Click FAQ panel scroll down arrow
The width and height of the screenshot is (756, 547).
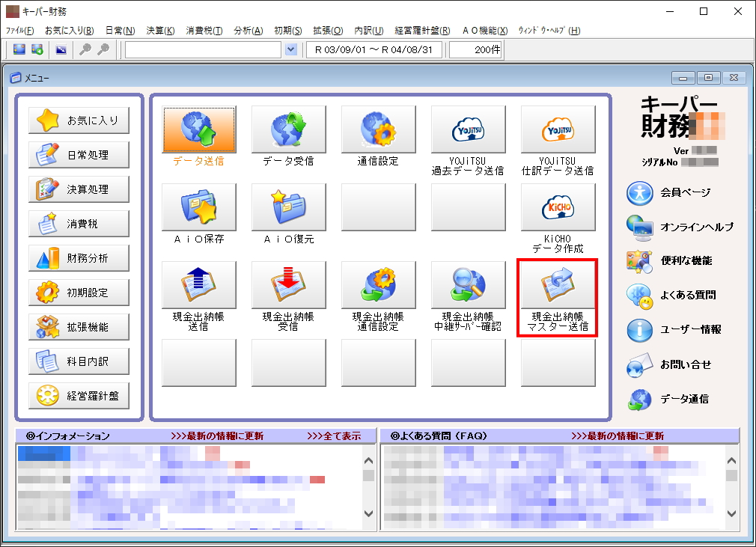731,513
